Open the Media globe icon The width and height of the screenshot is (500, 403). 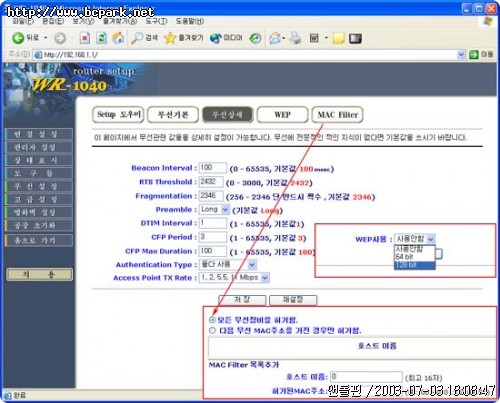[x=215, y=38]
